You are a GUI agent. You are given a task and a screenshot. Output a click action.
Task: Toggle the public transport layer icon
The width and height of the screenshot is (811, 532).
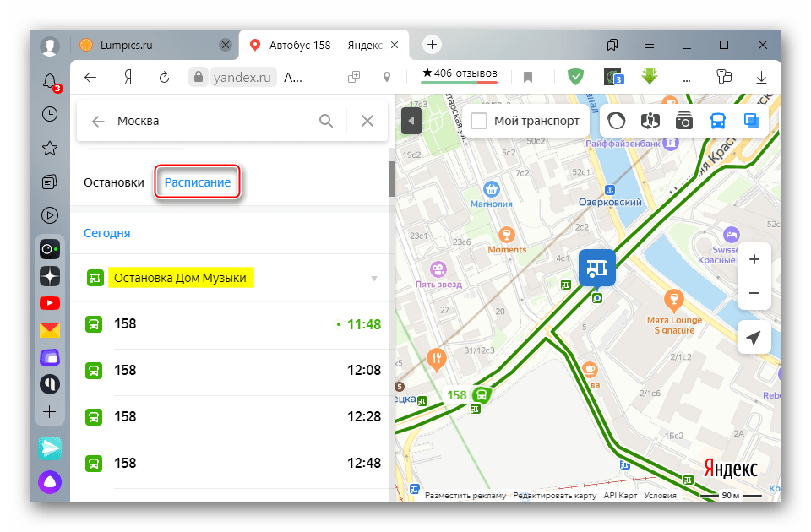coord(717,121)
